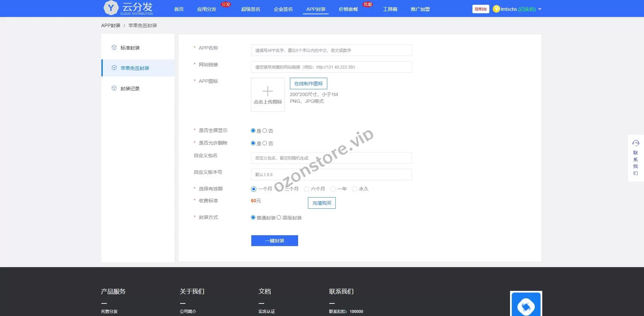
Task: Choose 永久 validity period option
Action: point(355,189)
